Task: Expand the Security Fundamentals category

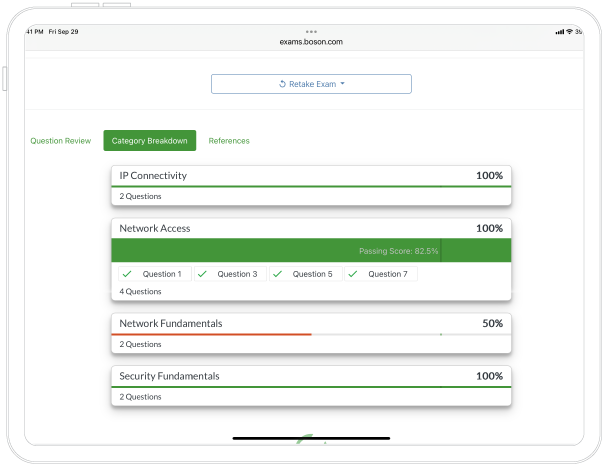Action: coord(311,376)
